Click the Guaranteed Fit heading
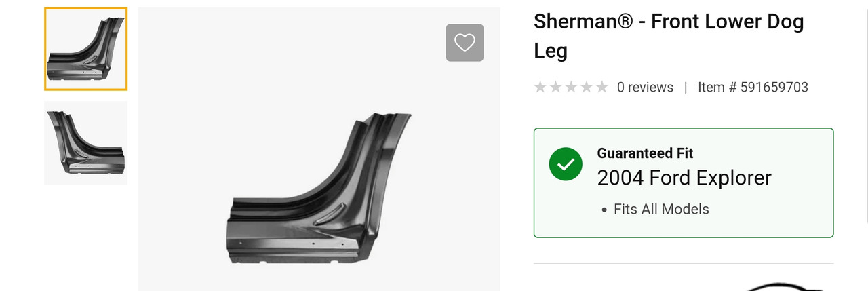The width and height of the screenshot is (868, 291). tap(645, 153)
